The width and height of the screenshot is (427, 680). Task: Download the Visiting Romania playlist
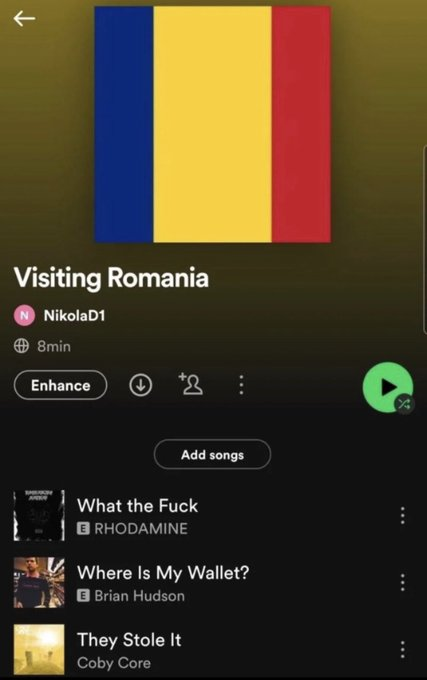pyautogui.click(x=140, y=385)
